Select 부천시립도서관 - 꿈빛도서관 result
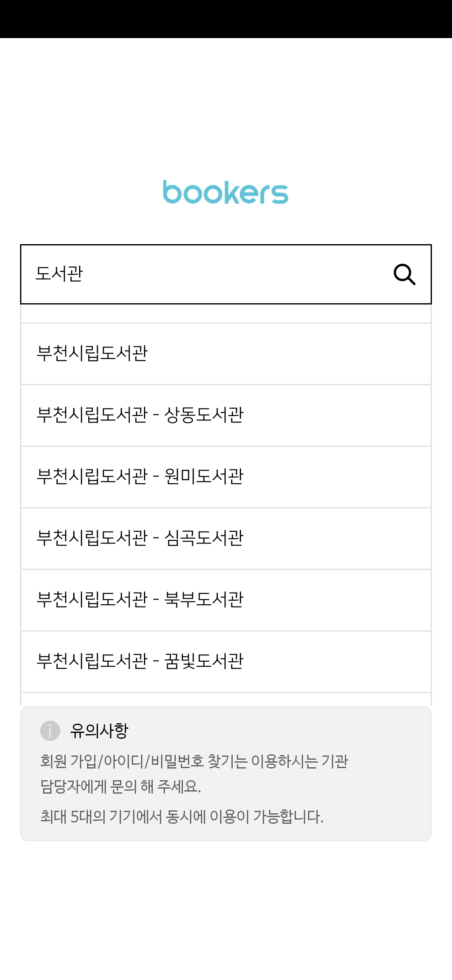This screenshot has height=980, width=452. 226,662
